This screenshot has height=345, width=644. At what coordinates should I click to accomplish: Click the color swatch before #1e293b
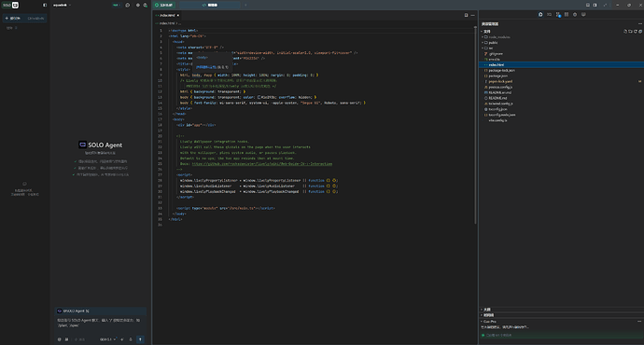click(x=259, y=97)
